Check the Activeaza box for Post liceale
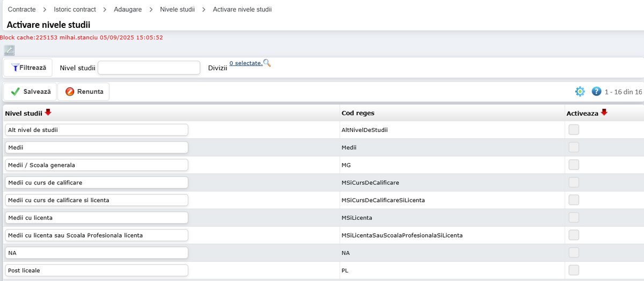644x281 pixels. pos(574,270)
